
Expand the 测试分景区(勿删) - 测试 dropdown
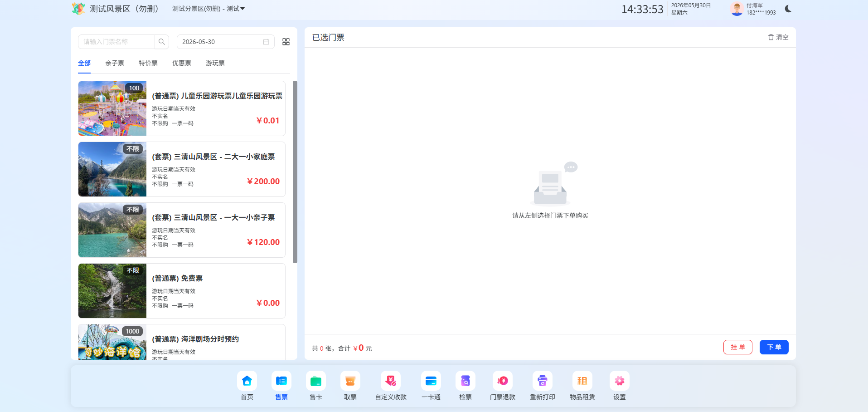point(209,9)
